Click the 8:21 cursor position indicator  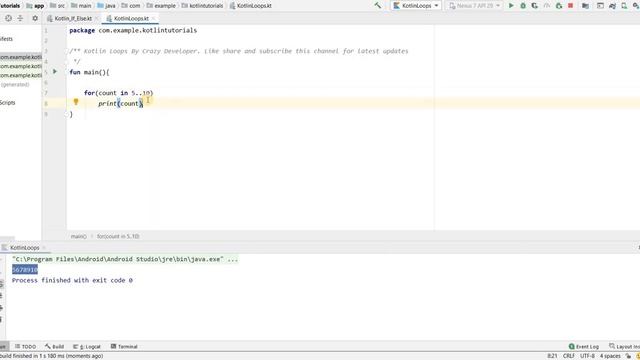pyautogui.click(x=552, y=356)
